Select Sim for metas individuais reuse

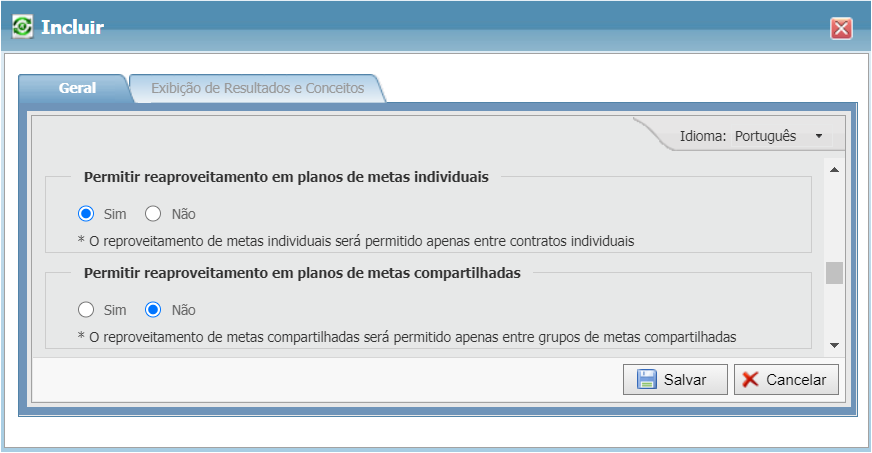click(x=86, y=213)
